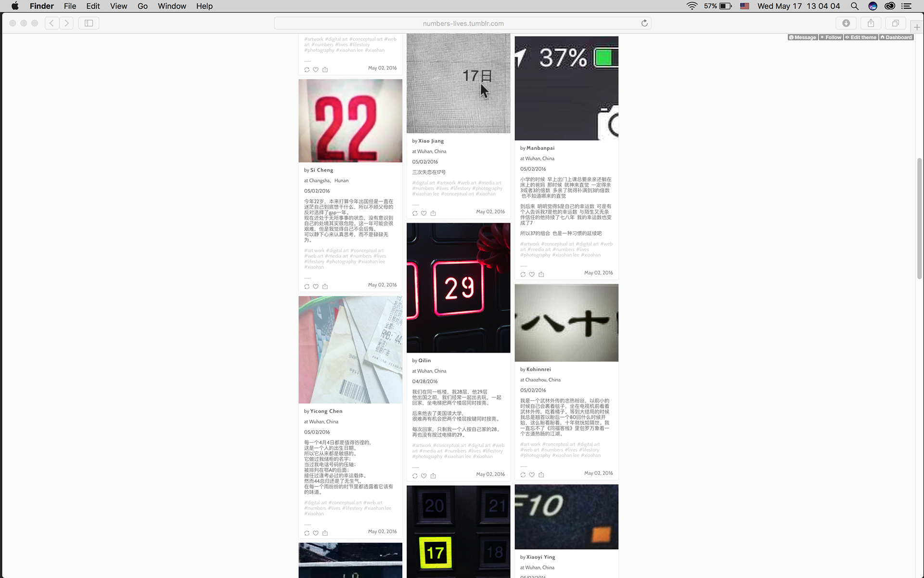Image resolution: width=924 pixels, height=578 pixels.
Task: Toggle the Safari sidebar button
Action: point(89,23)
